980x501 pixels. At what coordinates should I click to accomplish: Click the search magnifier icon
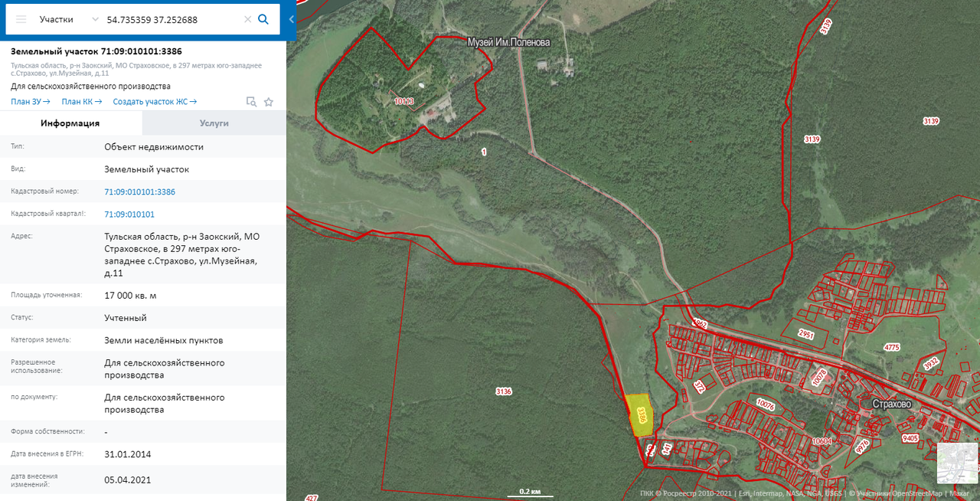pyautogui.click(x=263, y=19)
